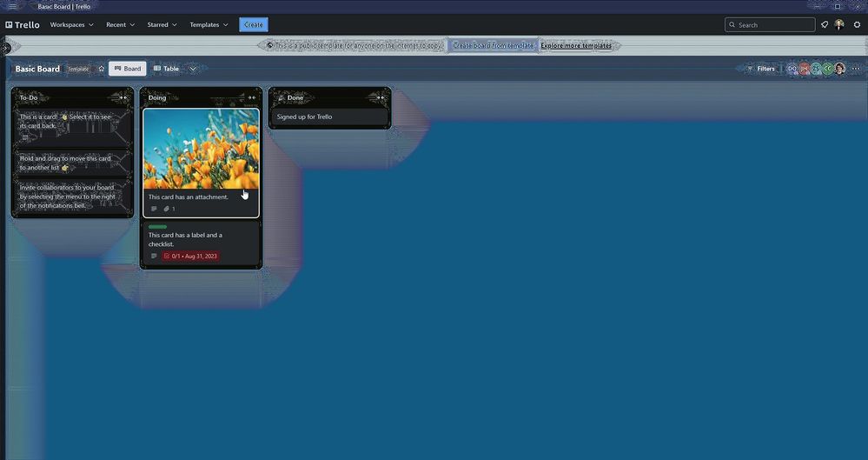Open the board menu three-dots icon
The height and width of the screenshot is (460, 868).
click(857, 69)
